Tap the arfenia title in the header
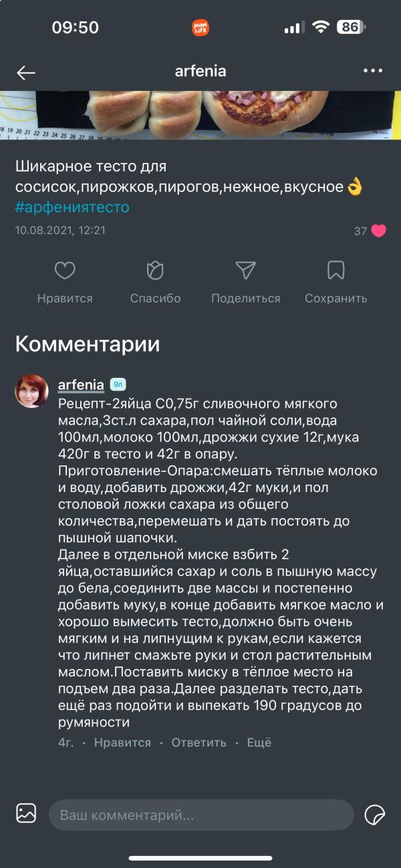The width and height of the screenshot is (401, 868). click(200, 70)
